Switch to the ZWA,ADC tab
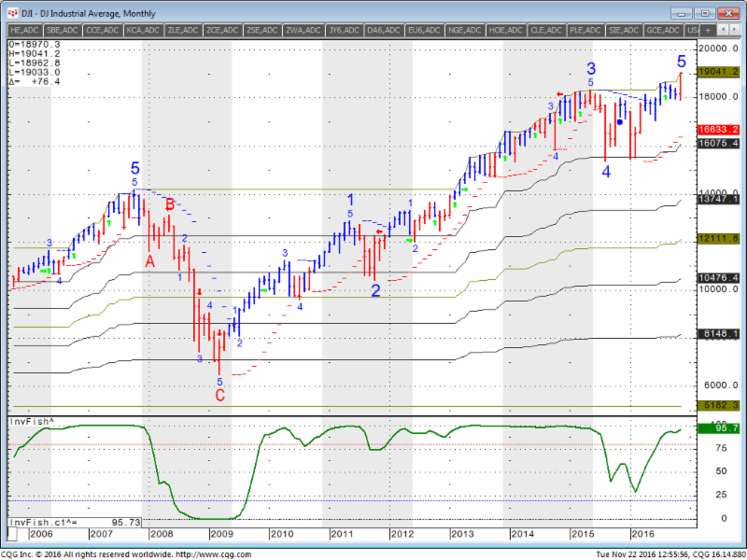Image resolution: width=747 pixels, height=560 pixels. (x=302, y=30)
